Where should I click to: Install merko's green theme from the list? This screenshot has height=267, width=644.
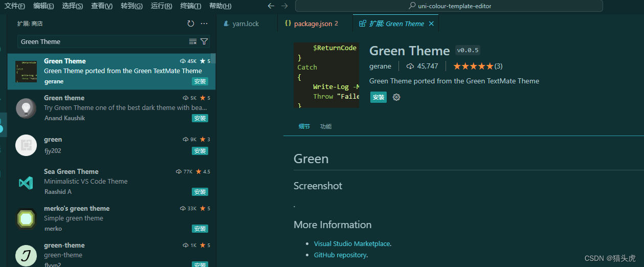(199, 229)
